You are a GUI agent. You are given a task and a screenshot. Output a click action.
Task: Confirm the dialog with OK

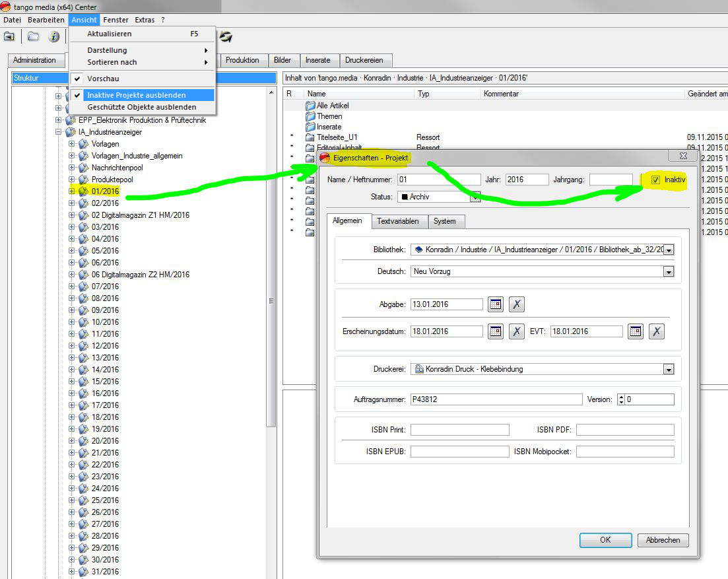(605, 540)
